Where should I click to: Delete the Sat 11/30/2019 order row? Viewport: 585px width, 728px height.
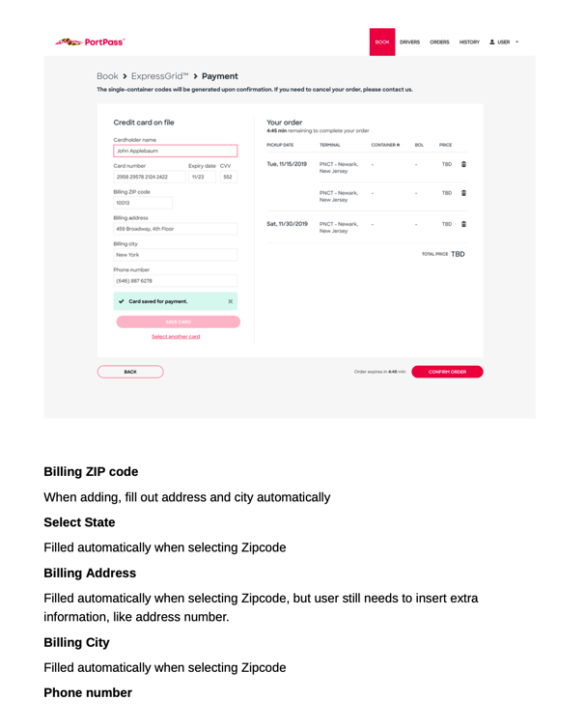pyautogui.click(x=463, y=224)
